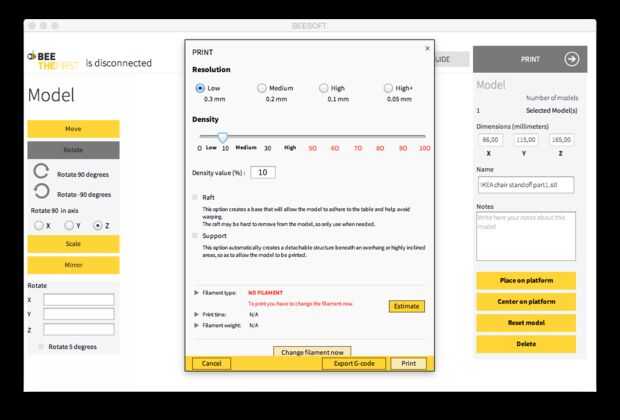Enable the Raft checkbox
This screenshot has width=620, height=420.
pyautogui.click(x=195, y=197)
